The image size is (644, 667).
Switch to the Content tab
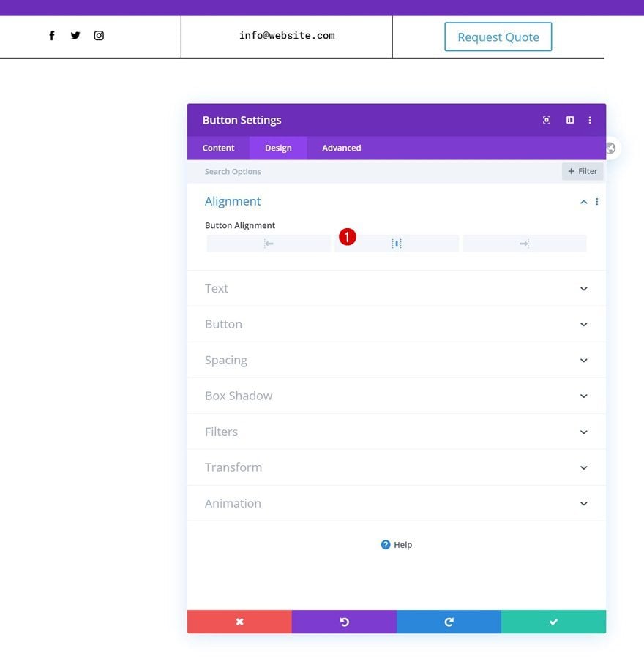(x=218, y=148)
